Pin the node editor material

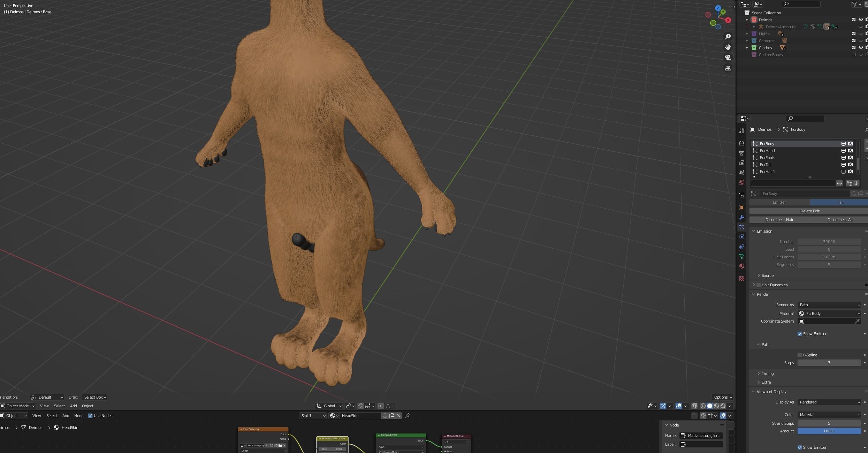point(408,416)
